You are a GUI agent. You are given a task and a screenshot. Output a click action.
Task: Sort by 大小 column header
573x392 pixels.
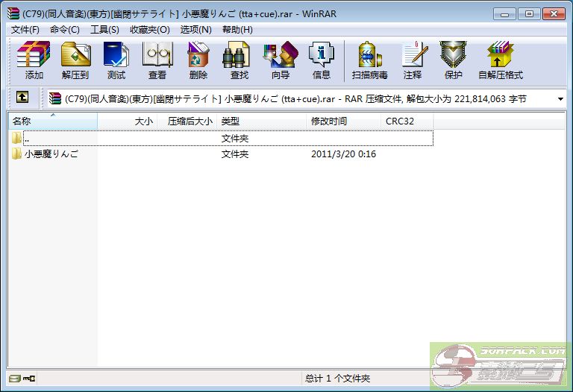[127, 121]
